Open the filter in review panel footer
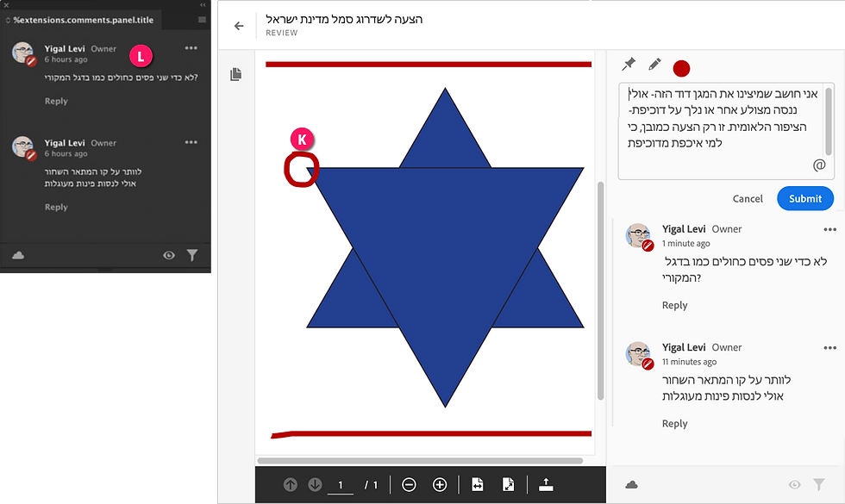845x504 pixels. click(819, 484)
